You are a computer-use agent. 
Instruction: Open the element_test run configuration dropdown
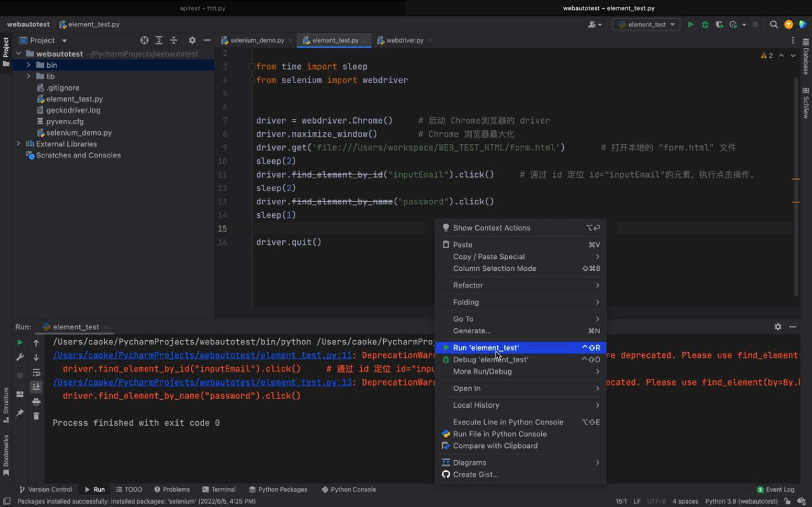click(646, 25)
